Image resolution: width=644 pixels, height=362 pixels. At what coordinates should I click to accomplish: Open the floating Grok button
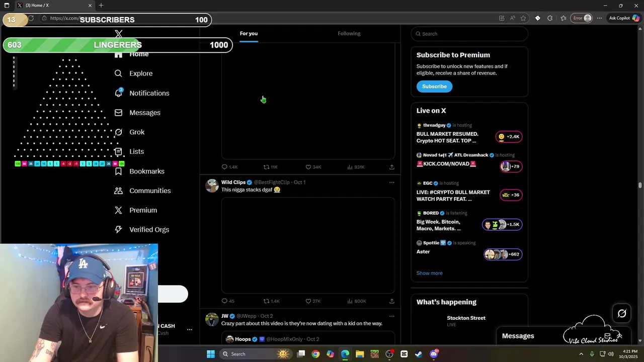(x=622, y=314)
